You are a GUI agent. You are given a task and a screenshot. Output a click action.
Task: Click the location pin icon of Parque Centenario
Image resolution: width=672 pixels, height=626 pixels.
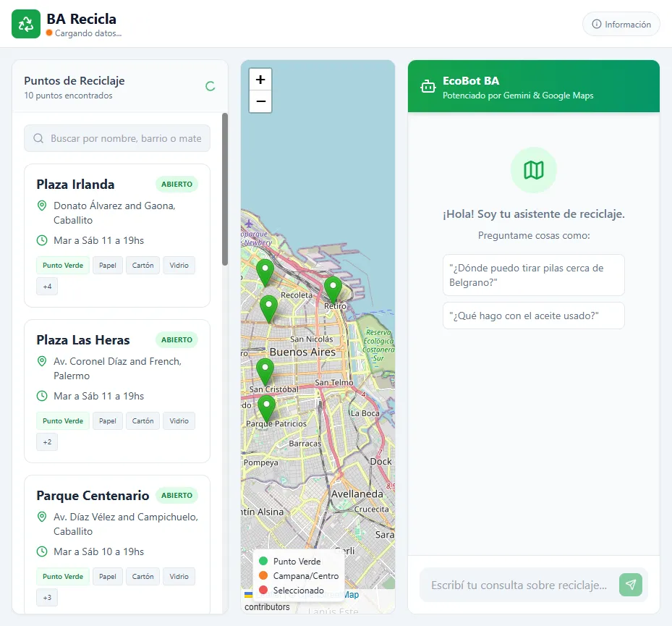[41, 517]
